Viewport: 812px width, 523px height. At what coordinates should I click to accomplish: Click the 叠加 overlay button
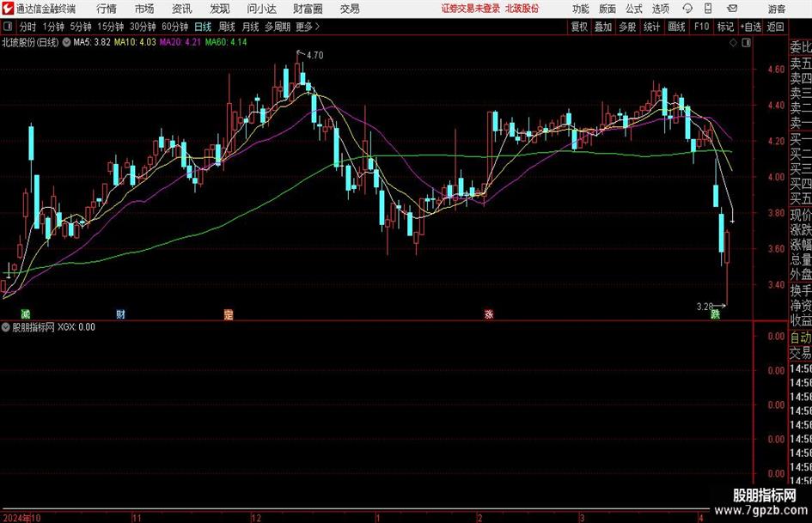(x=603, y=27)
